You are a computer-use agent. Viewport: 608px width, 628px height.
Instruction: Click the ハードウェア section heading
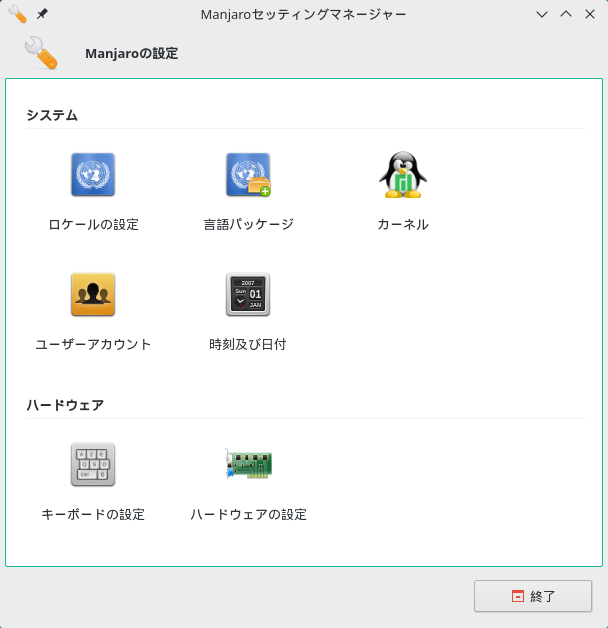pyautogui.click(x=65, y=405)
